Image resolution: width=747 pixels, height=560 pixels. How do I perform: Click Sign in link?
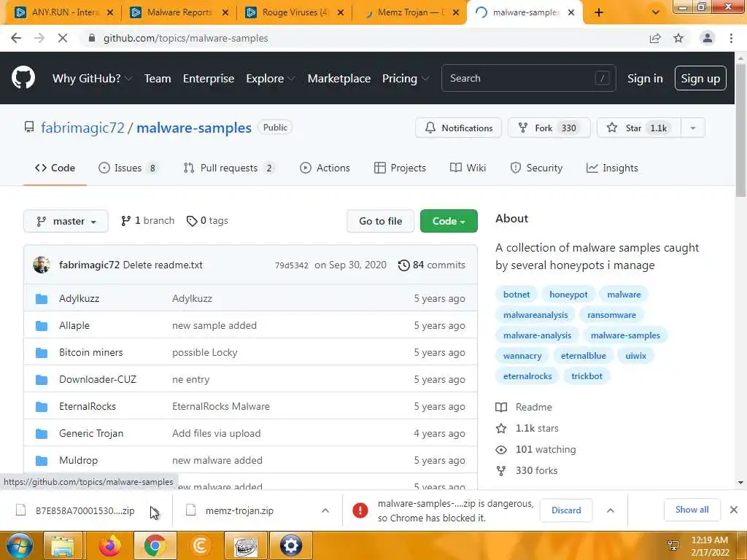pos(645,78)
